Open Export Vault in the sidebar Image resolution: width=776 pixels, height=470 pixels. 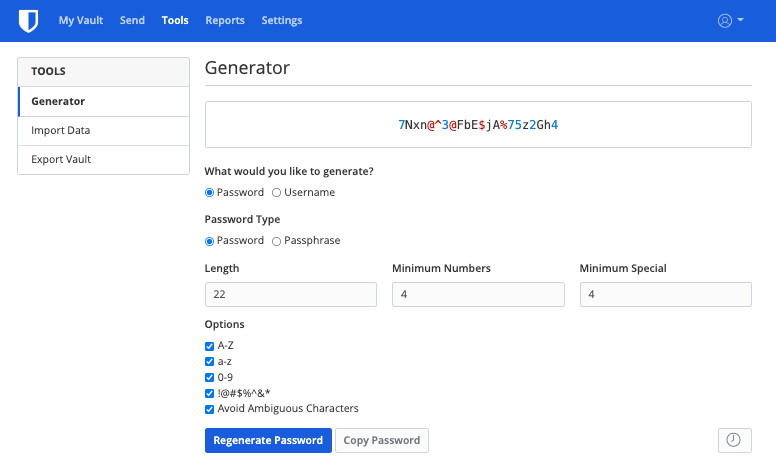[x=103, y=159]
